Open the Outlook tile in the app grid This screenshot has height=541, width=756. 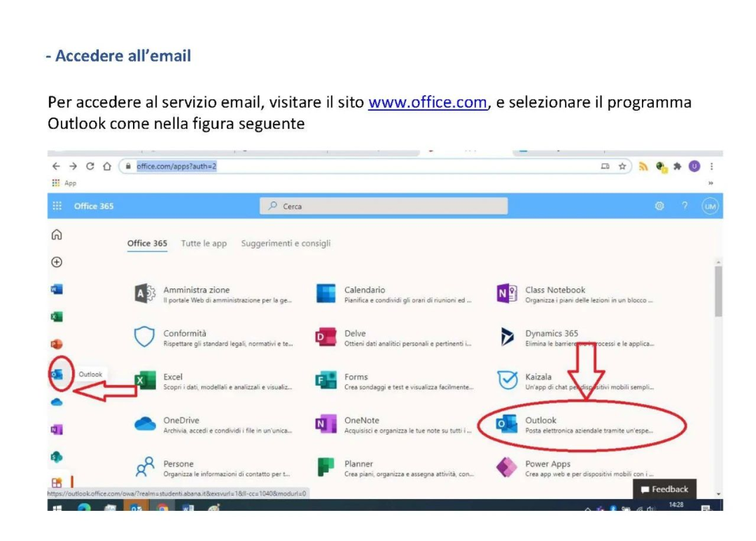click(x=575, y=424)
